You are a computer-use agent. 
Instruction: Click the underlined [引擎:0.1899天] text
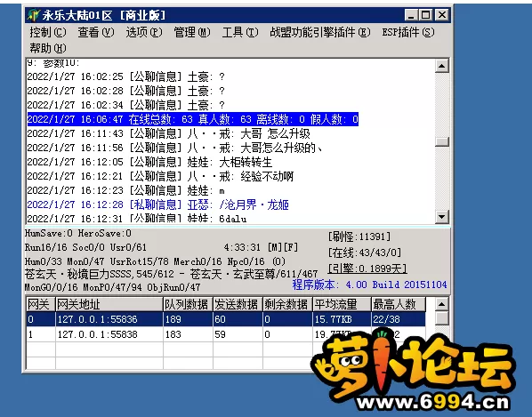click(367, 269)
